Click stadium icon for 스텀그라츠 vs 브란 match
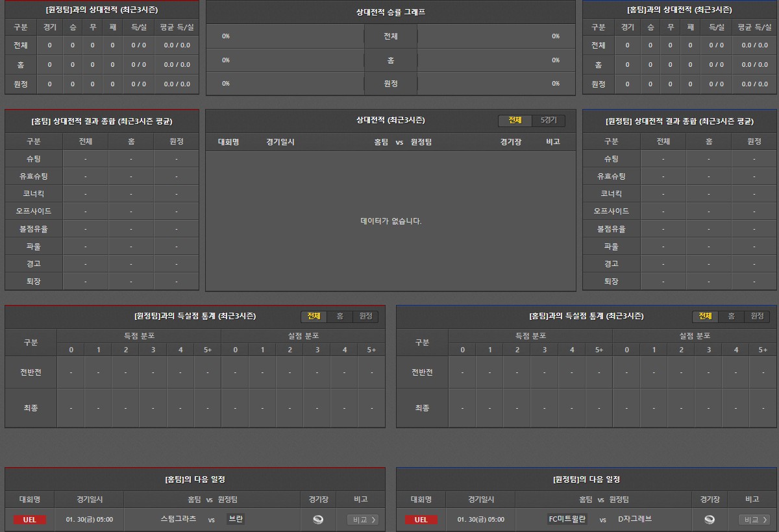 (x=318, y=519)
